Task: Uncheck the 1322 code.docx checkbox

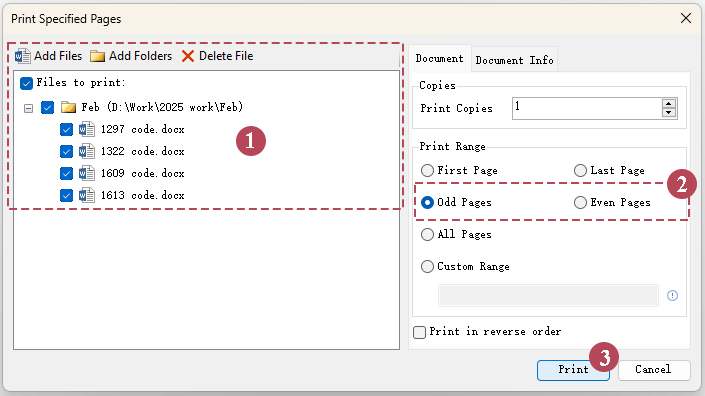Action: pos(66,151)
